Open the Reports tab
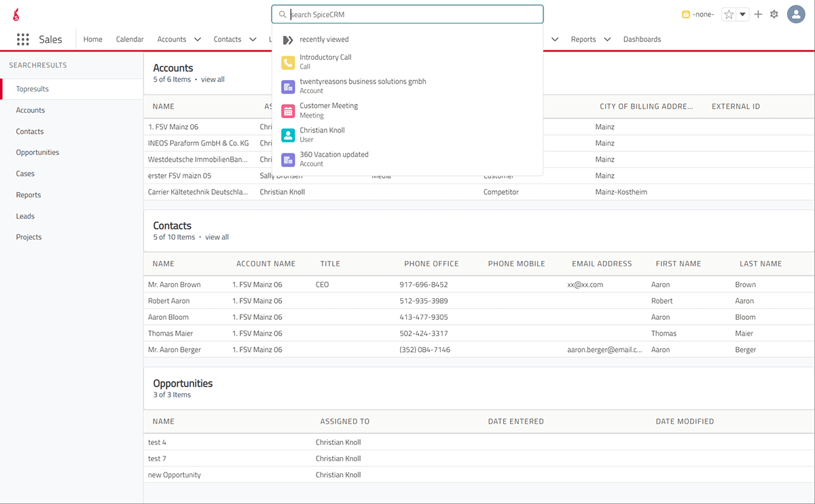Screen dimensions: 815x504 click(583, 39)
